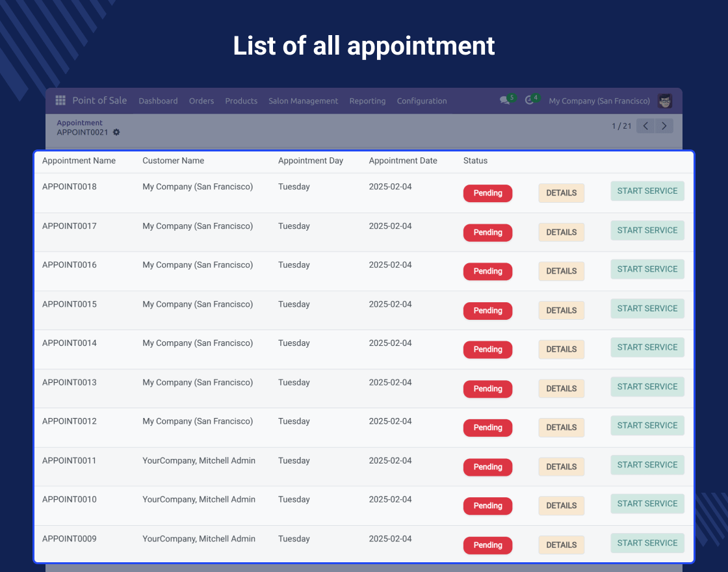This screenshot has height=572, width=728.
Task: Click the Appointment Date column header
Action: tap(403, 161)
